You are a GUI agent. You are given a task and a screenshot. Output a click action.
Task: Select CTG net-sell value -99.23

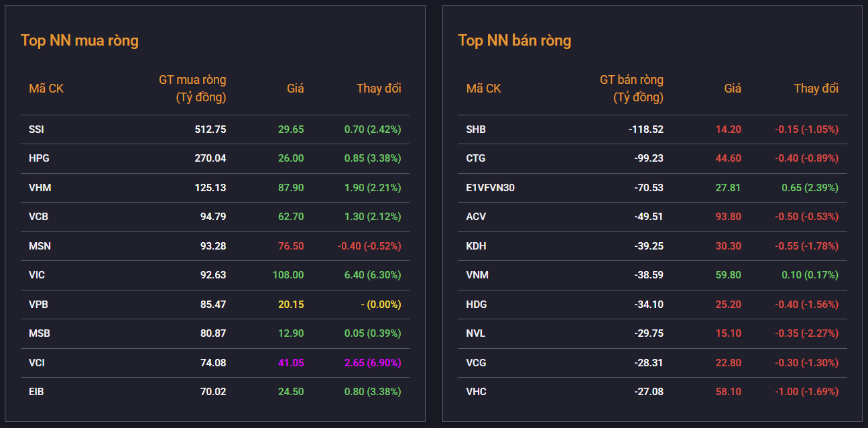649,158
